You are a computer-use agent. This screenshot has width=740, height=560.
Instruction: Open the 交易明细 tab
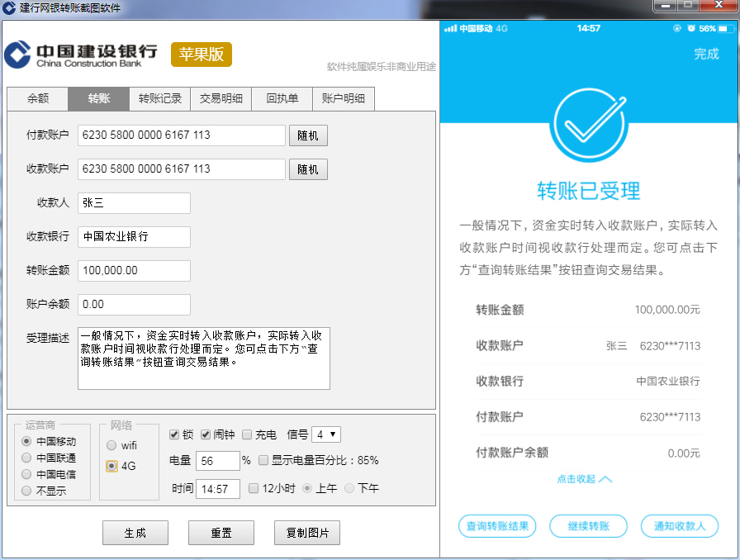[221, 98]
